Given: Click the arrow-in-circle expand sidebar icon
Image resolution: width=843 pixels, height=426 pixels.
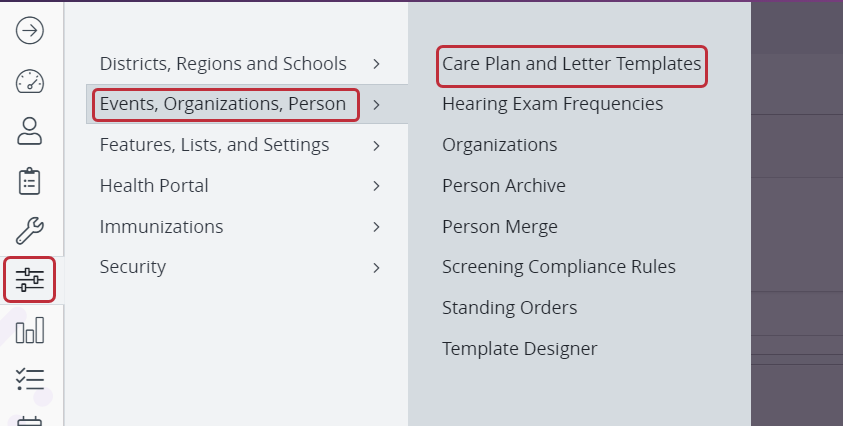Looking at the screenshot, I should pos(30,31).
